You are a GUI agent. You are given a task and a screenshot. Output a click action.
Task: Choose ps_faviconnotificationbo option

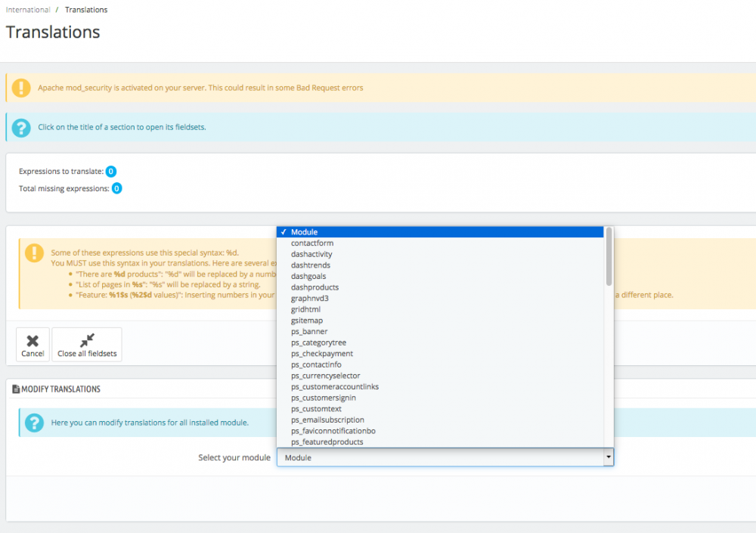[x=440, y=431]
